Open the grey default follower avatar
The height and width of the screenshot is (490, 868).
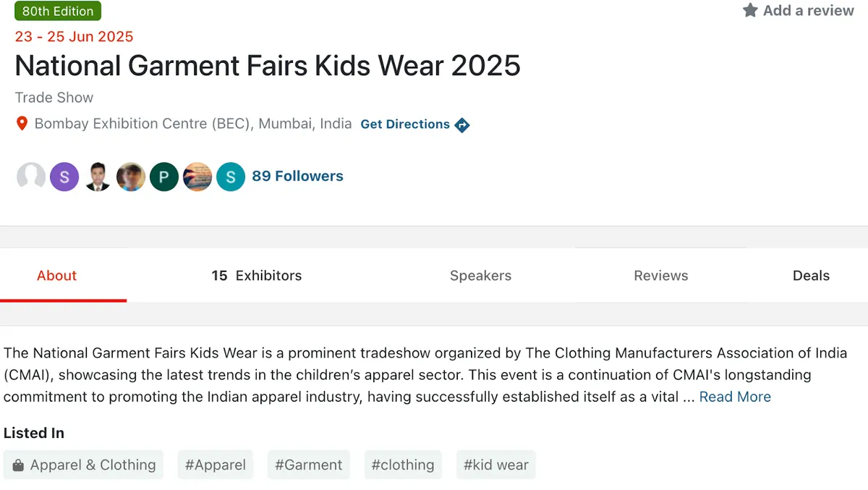(31, 177)
